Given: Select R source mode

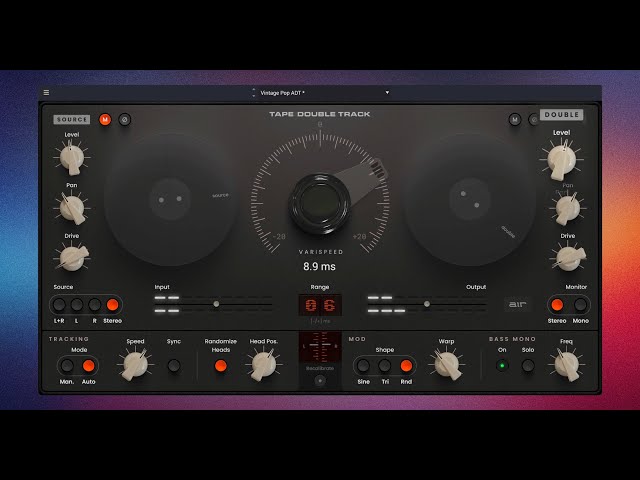Looking at the screenshot, I should (x=95, y=304).
